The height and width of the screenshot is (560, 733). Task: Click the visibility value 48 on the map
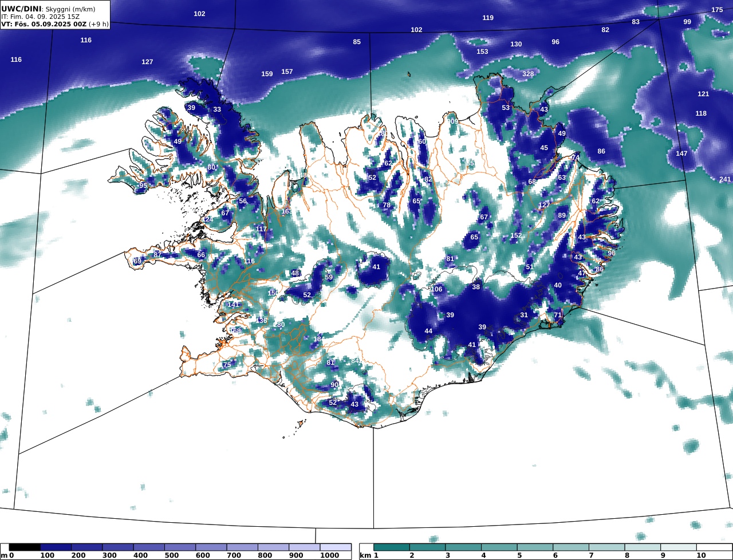[295, 273]
